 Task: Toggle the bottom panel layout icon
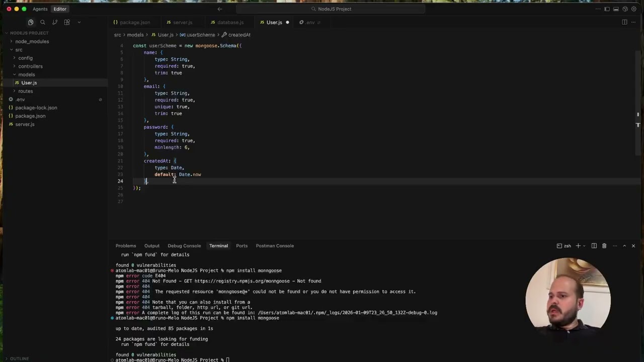(x=616, y=9)
